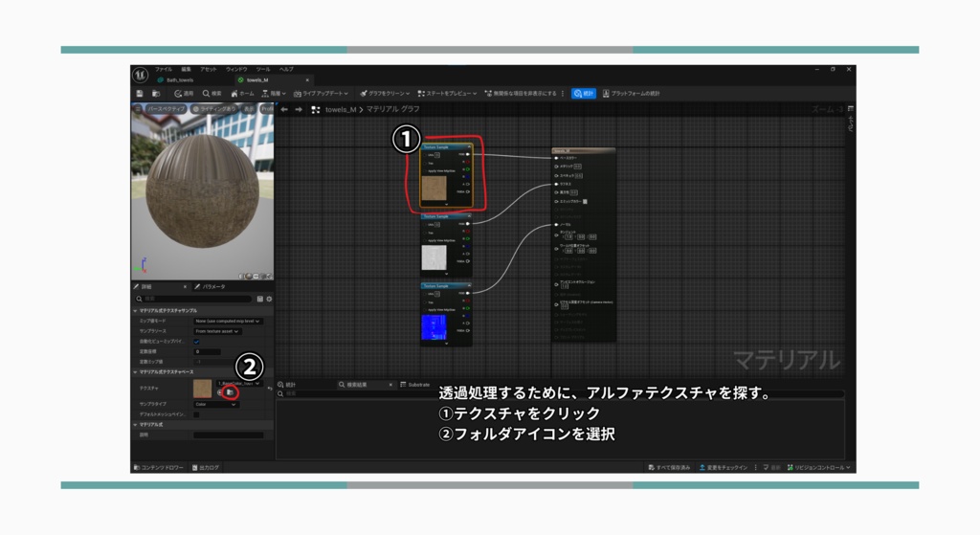Image resolution: width=980 pixels, height=535 pixels.
Task: Click the white roughness texture preview in node
Action: pos(434,257)
